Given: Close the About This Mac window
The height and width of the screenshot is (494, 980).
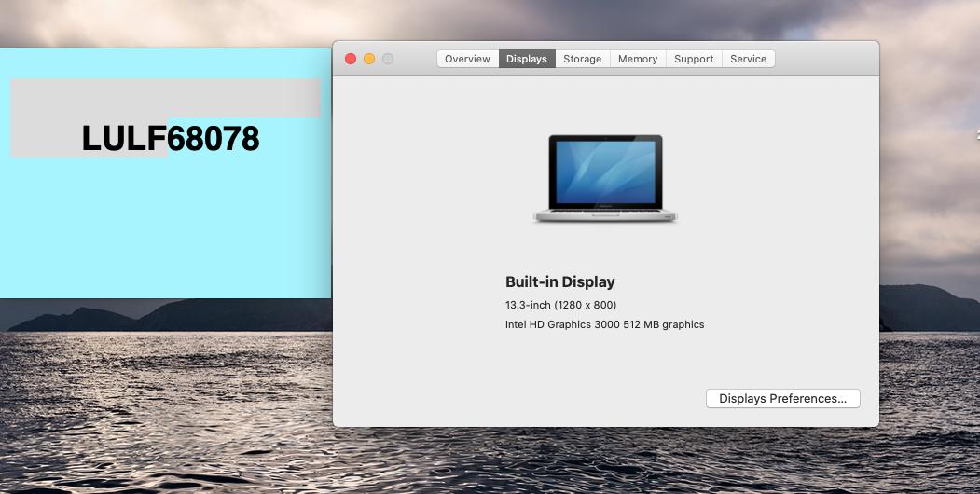Looking at the screenshot, I should point(351,59).
